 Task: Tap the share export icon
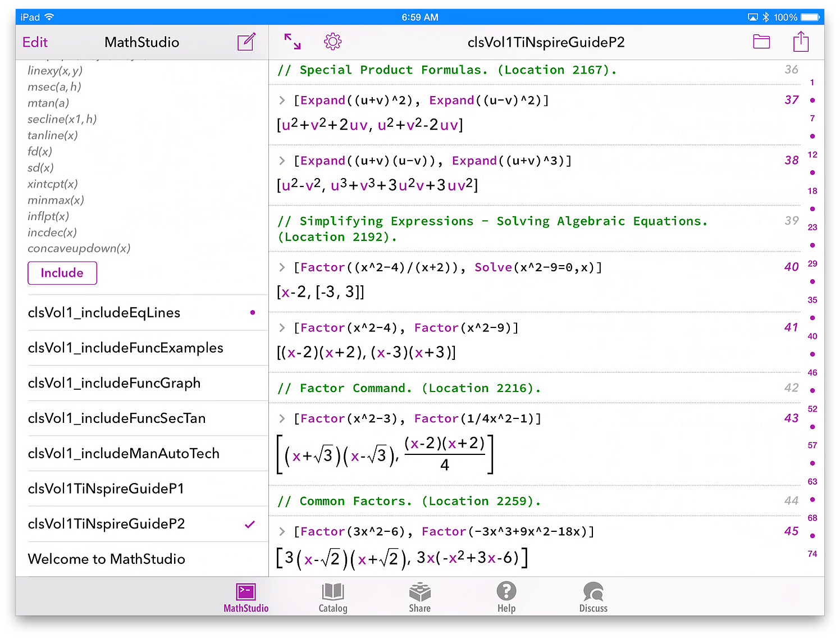tap(800, 42)
